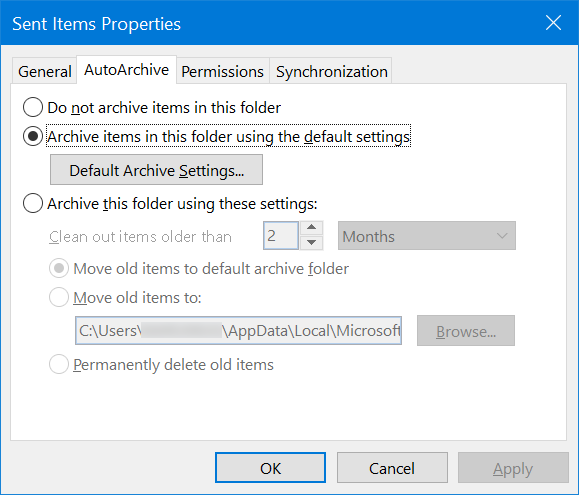
Task: Click the age number input field
Action: (x=281, y=236)
